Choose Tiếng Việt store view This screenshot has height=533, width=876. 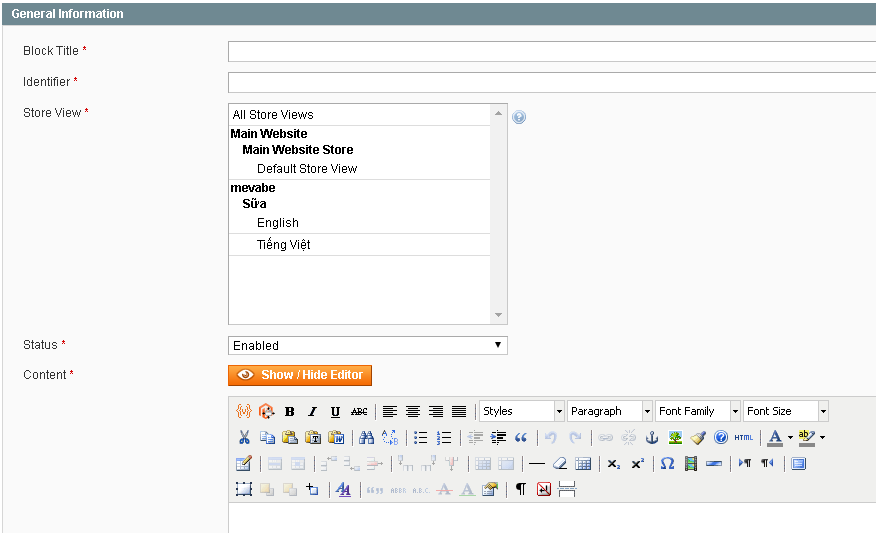coord(283,245)
